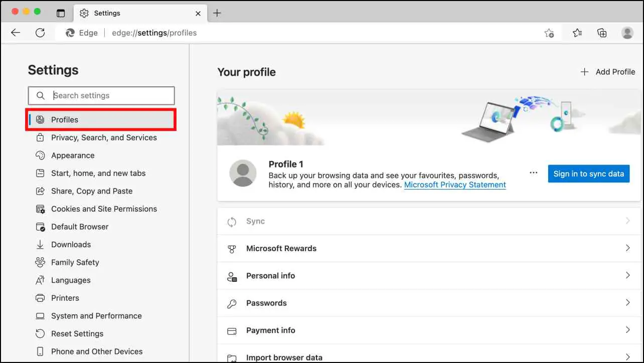
Task: Click Sign in to sync data
Action: click(x=589, y=173)
